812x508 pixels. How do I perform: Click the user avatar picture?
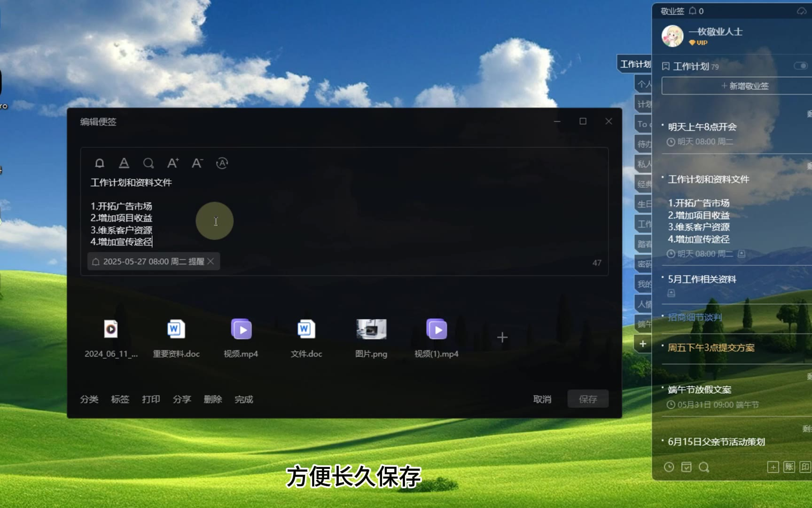coord(672,36)
